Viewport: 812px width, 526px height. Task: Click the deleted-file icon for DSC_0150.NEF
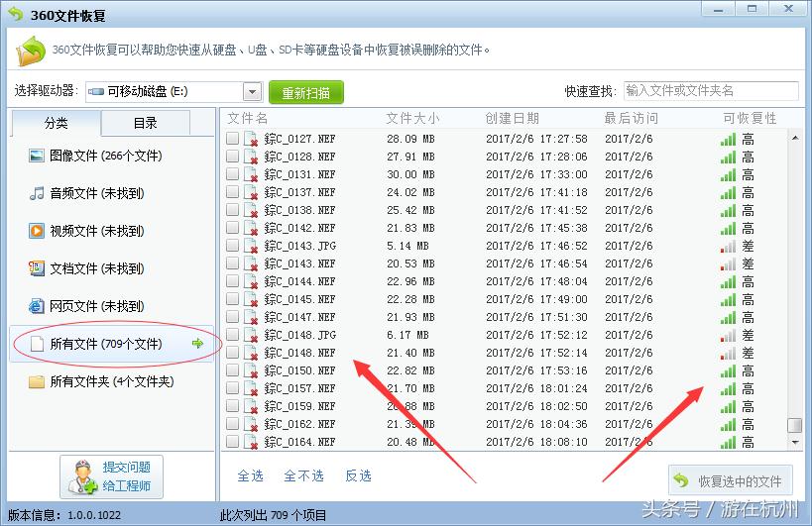pos(251,370)
